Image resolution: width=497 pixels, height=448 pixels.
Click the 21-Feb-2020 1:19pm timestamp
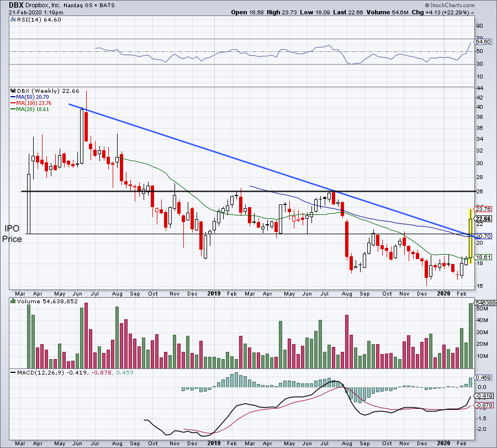click(x=36, y=13)
